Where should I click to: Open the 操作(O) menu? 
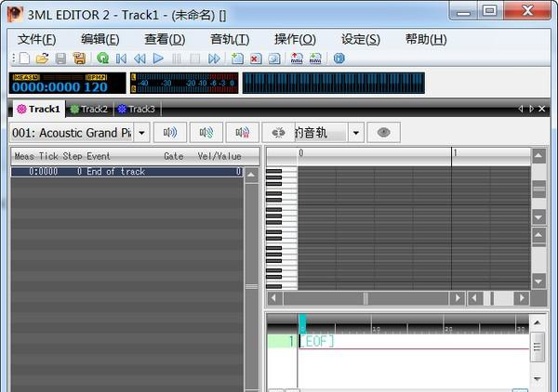[295, 39]
